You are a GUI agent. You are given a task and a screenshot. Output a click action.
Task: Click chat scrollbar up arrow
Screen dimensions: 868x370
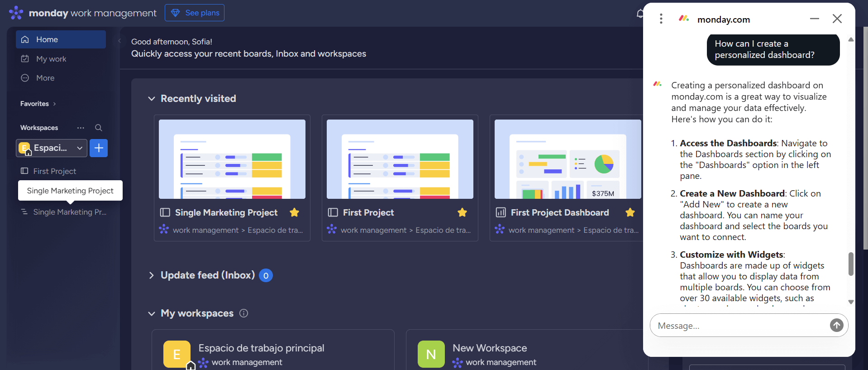(851, 40)
